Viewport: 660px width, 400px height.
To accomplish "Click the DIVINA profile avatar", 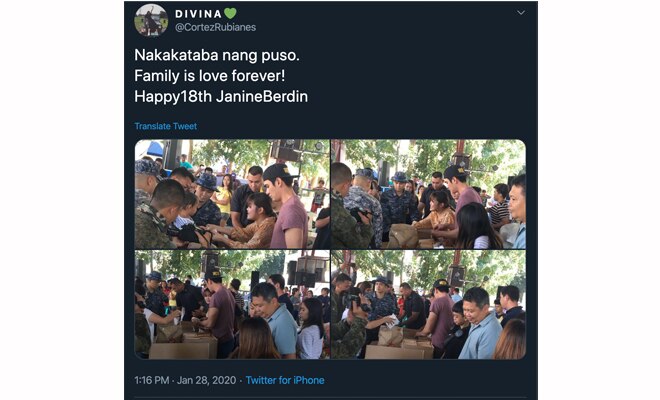I will pyautogui.click(x=151, y=21).
